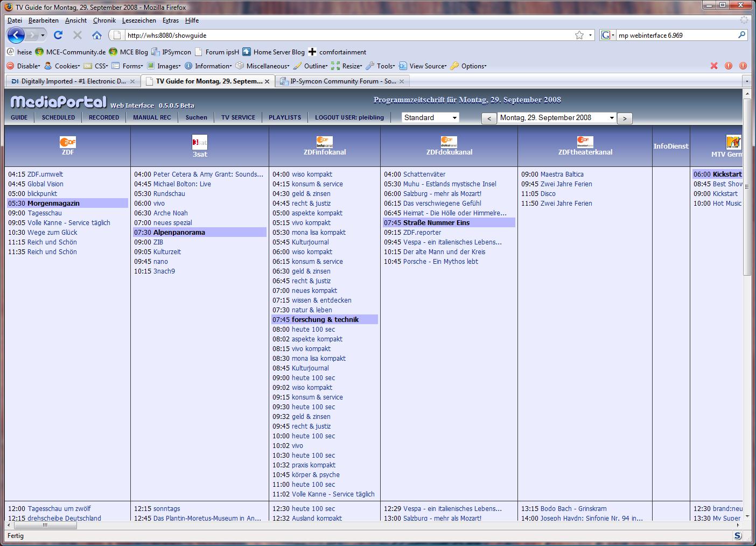Screen dimensions: 756x546
Task: Open the browser home page icon
Action: click(97, 35)
